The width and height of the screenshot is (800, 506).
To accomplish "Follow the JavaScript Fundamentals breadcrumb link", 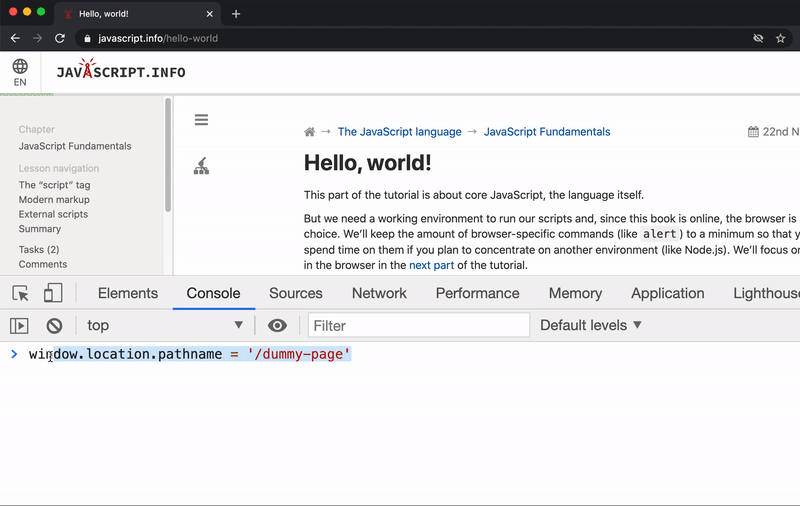I will (547, 132).
